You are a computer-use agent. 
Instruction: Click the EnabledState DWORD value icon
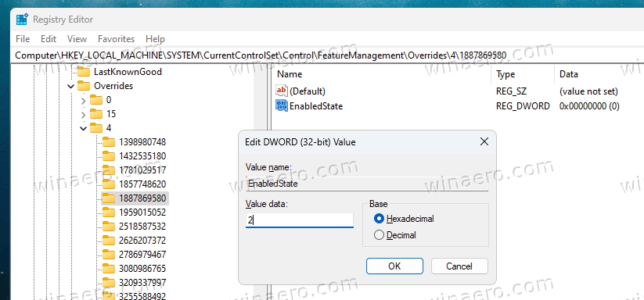282,105
